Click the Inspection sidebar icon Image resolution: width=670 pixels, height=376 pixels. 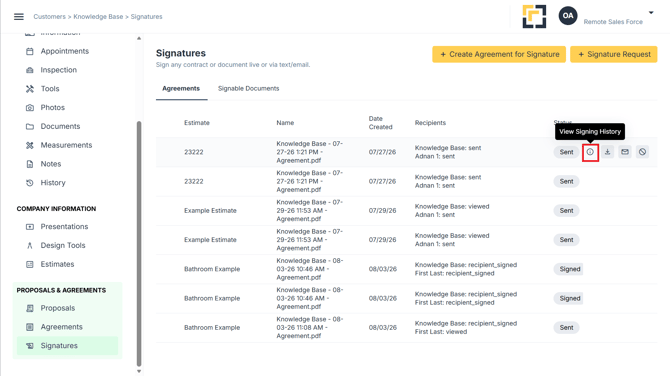coord(29,70)
